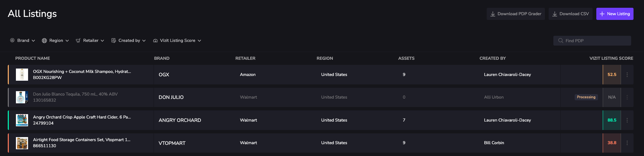Open kebab menu for OGX shampoo row

pos(627,75)
